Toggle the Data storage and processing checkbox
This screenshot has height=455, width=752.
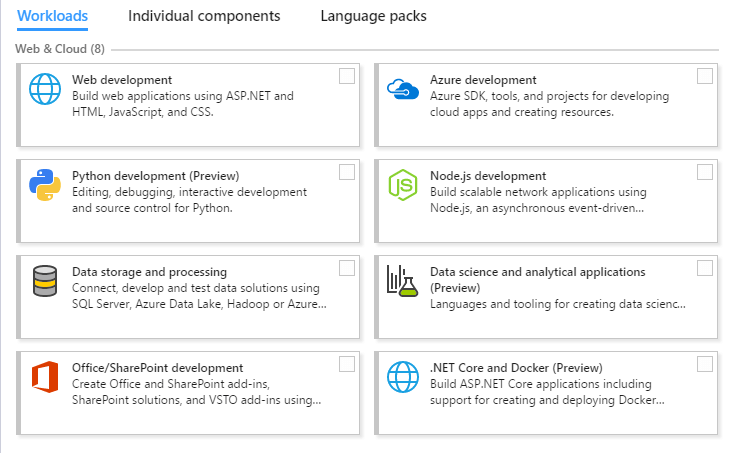(x=347, y=268)
